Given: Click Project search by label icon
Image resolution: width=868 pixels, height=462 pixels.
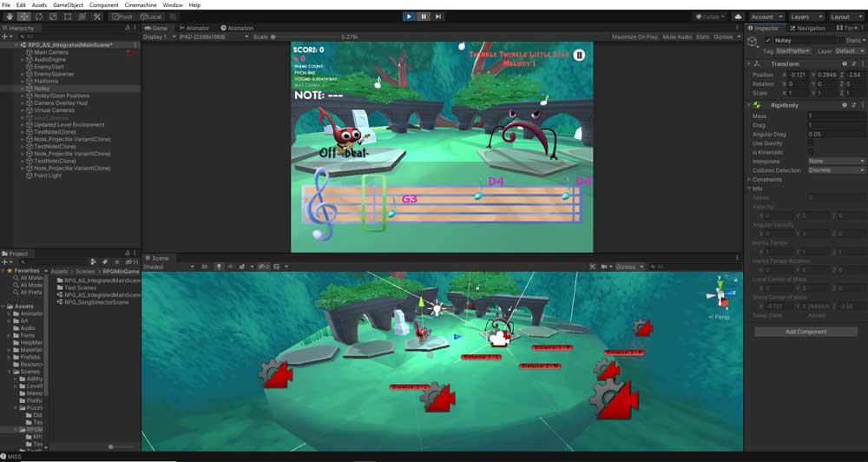Looking at the screenshot, I should pos(105,262).
